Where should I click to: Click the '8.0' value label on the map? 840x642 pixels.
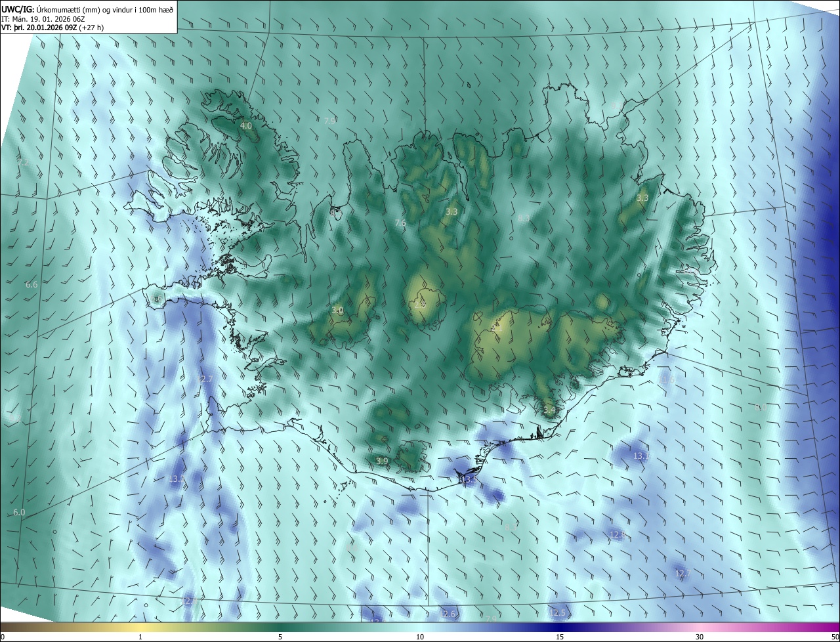point(760,408)
